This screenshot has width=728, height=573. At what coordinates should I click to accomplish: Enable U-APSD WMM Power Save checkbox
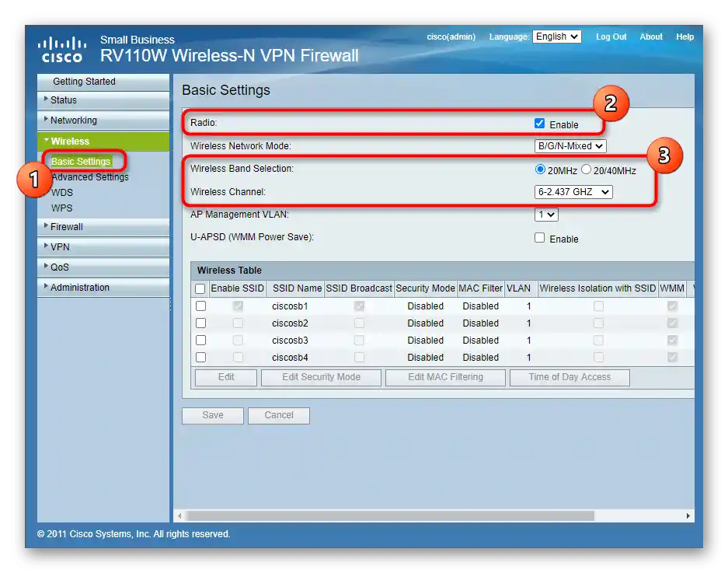pos(539,238)
